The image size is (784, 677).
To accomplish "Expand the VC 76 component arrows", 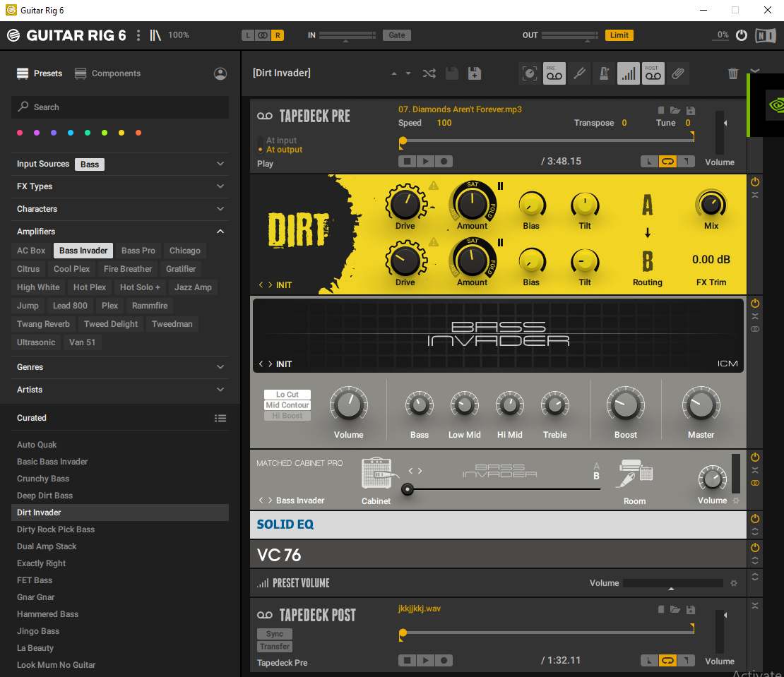I will pyautogui.click(x=755, y=561).
